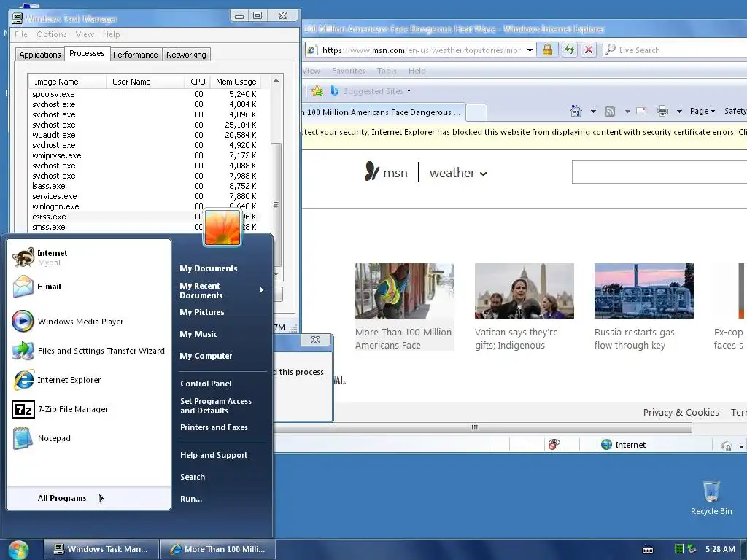Viewport: 747px width, 560px height.
Task: Switch to Applications tab in Task Manager
Action: 40,55
